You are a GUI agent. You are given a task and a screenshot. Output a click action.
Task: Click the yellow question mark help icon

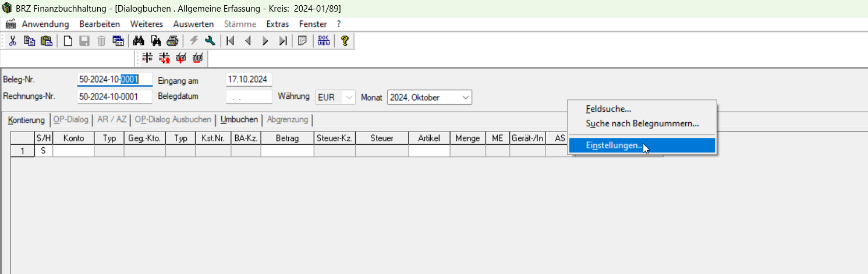point(345,41)
